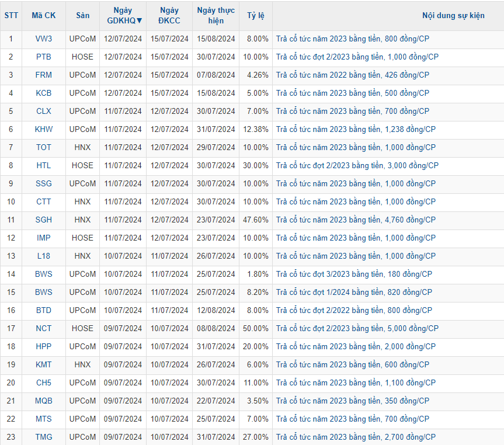Image resolution: width=504 pixels, height=445 pixels.
Task: Open the SGH ticker link
Action: pos(44,220)
